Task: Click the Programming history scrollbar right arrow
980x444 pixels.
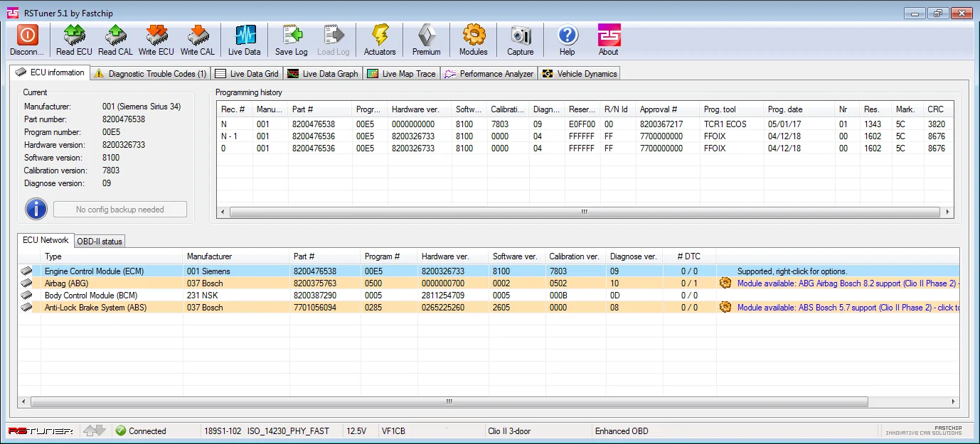Action: coord(947,212)
